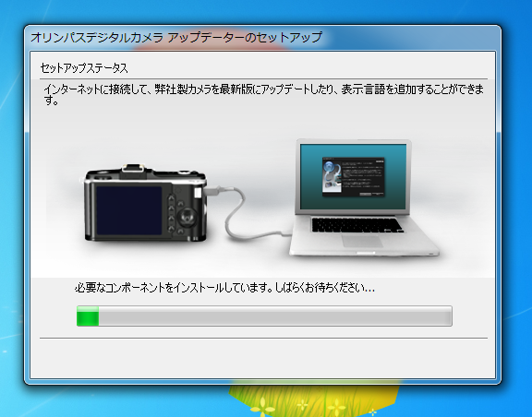Click the installer window title オリンパスデジタルカメラ アップデーターのセットアップ
This screenshot has height=417, width=532.
(176, 37)
